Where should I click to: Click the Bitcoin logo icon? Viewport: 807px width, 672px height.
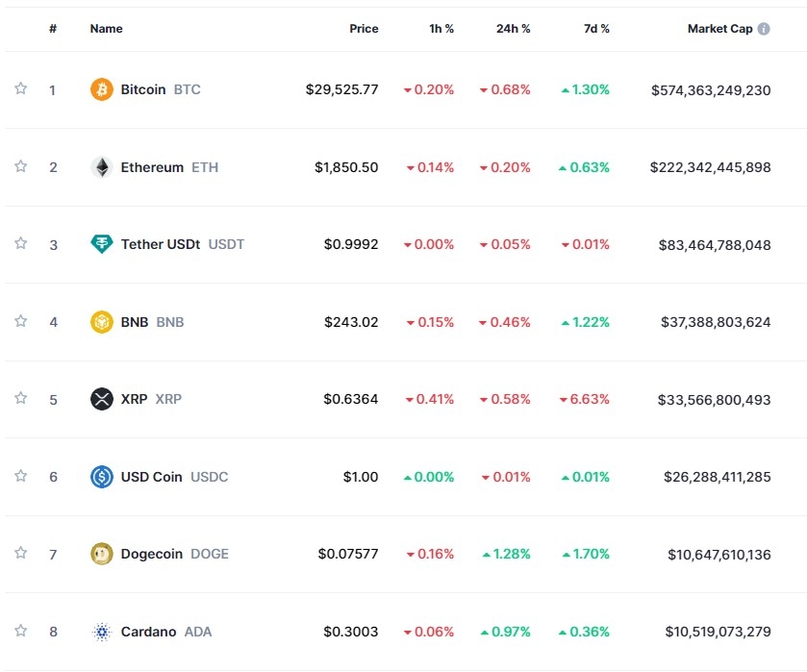[x=101, y=89]
